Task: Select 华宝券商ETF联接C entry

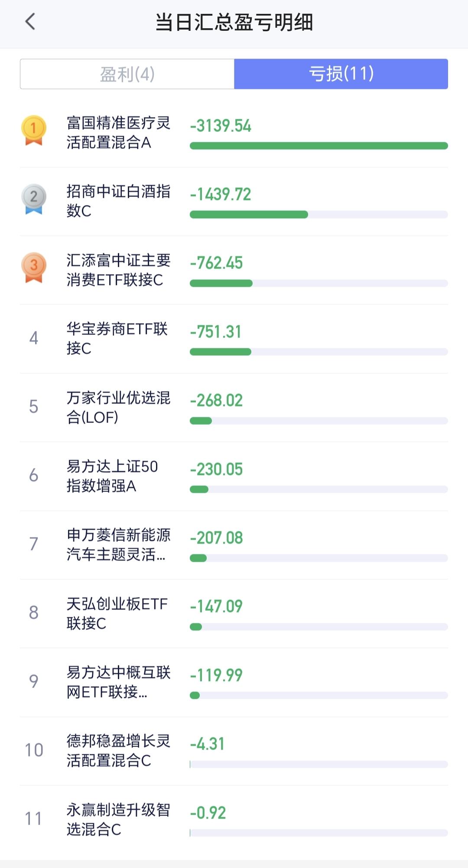Action: [x=117, y=338]
